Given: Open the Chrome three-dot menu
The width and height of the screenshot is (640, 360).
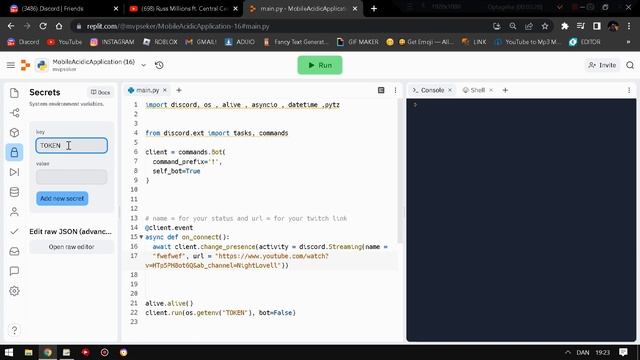Looking at the screenshot, I should click(x=629, y=26).
